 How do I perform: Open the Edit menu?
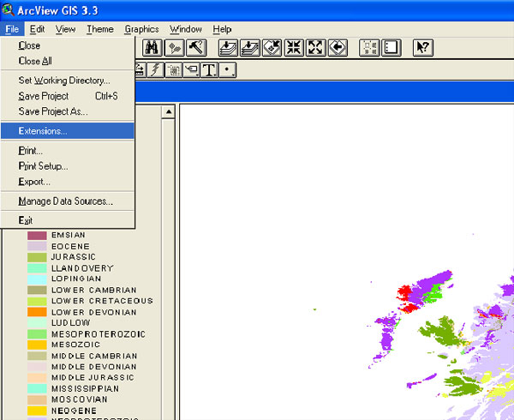pos(37,29)
